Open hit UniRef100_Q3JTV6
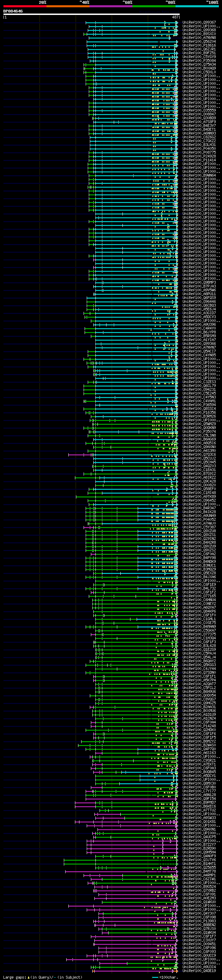 (x=199, y=860)
